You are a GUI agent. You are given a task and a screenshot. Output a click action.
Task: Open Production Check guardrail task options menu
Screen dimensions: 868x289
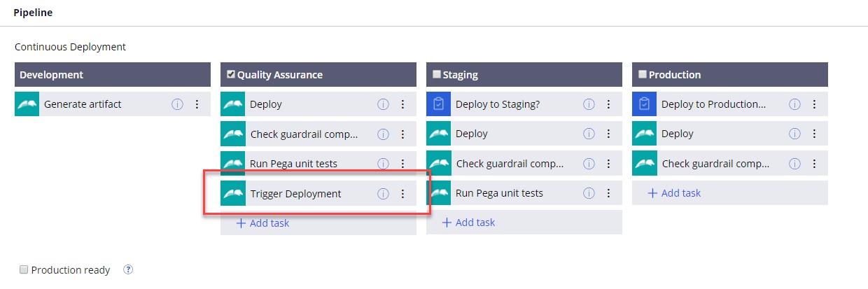[814, 164]
